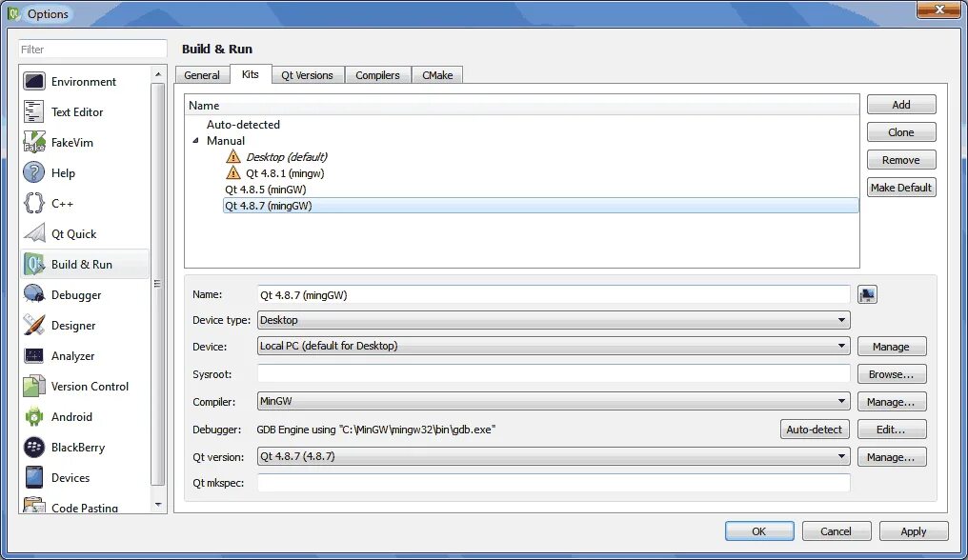Image resolution: width=968 pixels, height=560 pixels.
Task: Click Manage button next to Compiler
Action: point(892,402)
